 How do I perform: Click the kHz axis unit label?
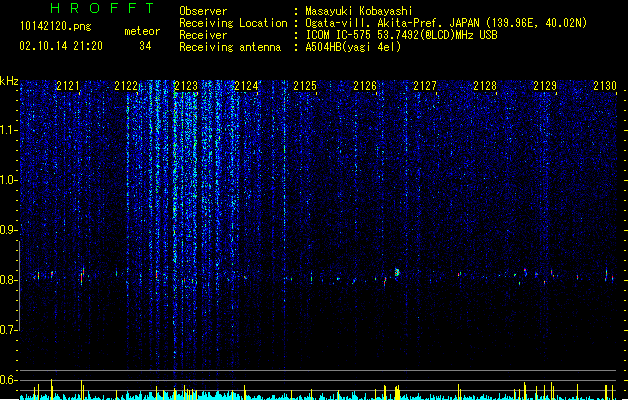click(9, 81)
